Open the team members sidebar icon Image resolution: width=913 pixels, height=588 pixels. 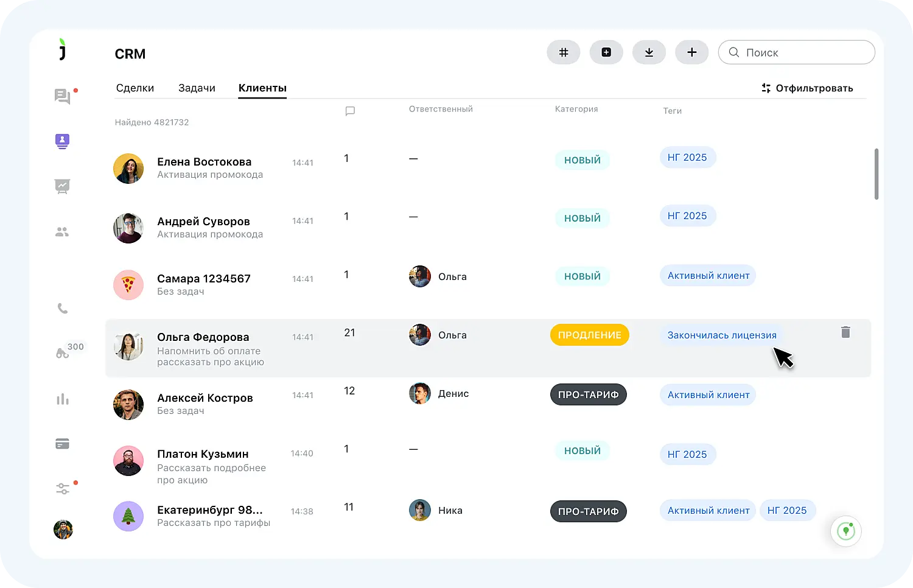tap(62, 231)
